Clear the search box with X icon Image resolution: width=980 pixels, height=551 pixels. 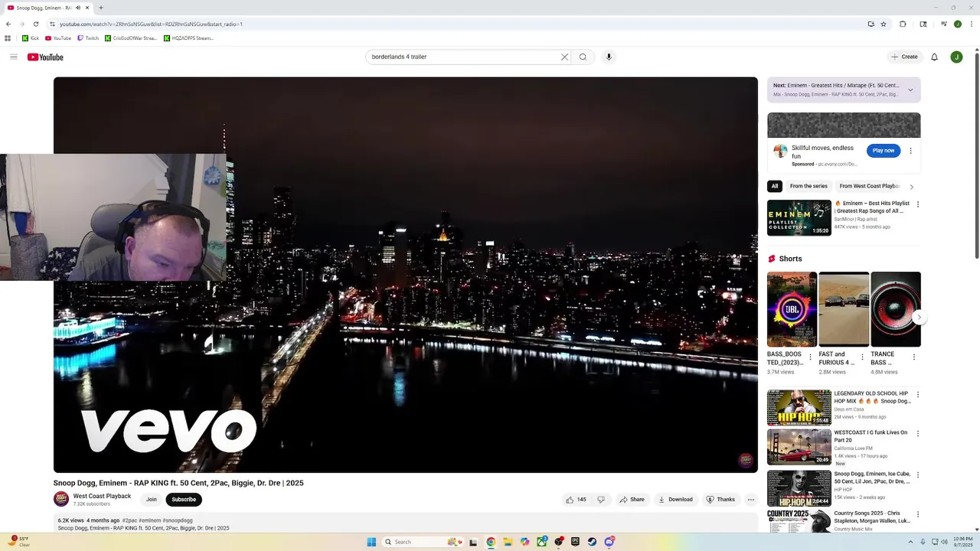pyautogui.click(x=564, y=57)
